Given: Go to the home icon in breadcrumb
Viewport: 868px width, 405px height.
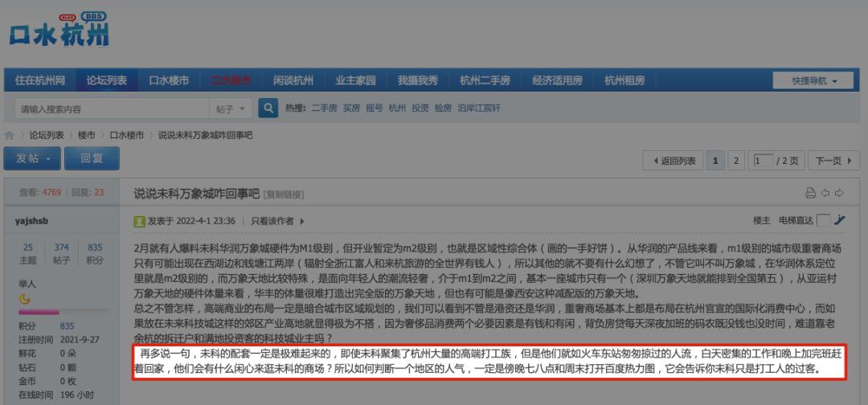Looking at the screenshot, I should click(10, 136).
